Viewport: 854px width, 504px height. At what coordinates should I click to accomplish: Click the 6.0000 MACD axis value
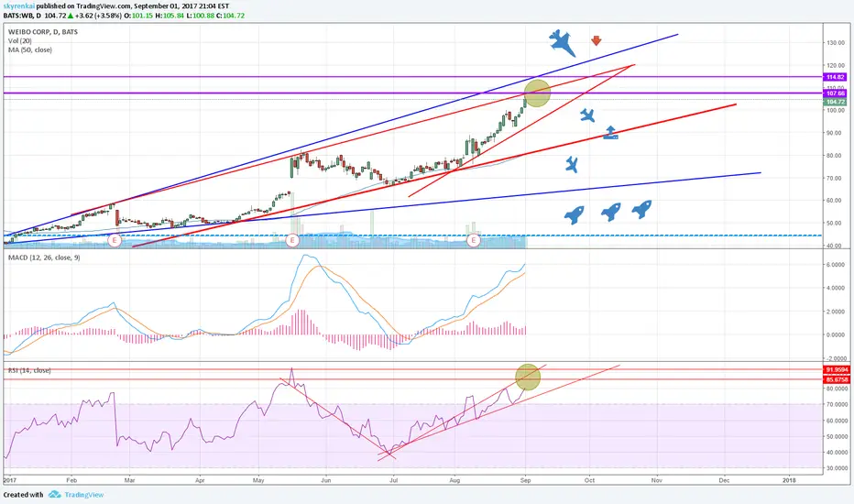pos(836,265)
